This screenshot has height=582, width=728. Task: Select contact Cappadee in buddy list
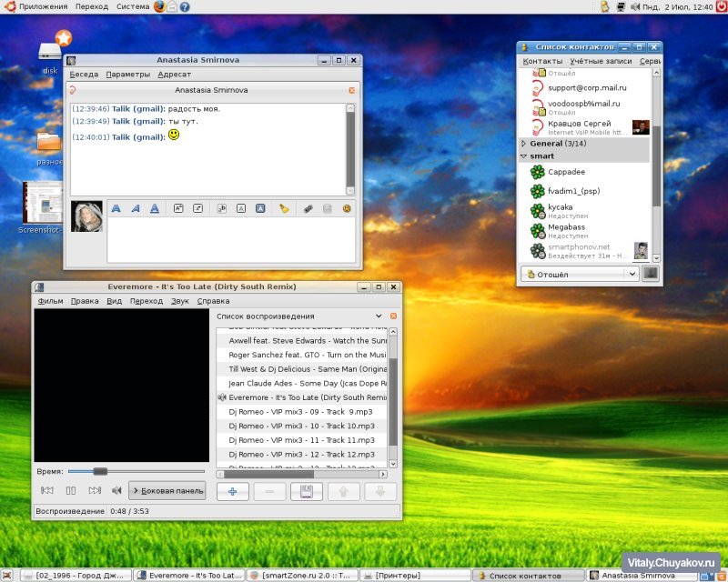[x=584, y=172]
